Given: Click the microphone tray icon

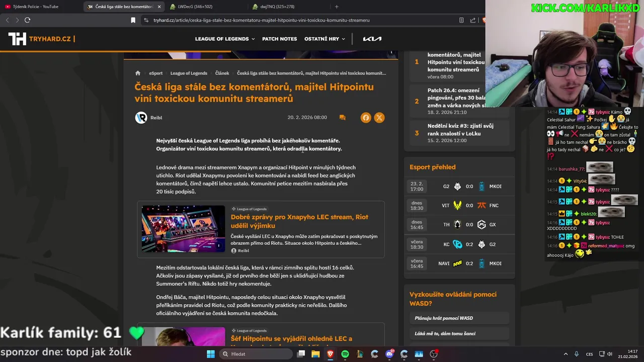Looking at the screenshot, I should [577, 354].
